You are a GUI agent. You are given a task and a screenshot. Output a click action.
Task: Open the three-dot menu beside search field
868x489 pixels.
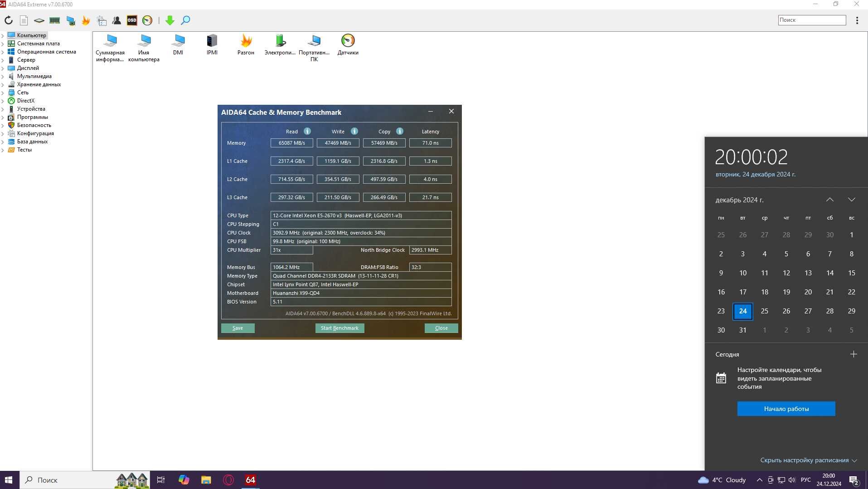pyautogui.click(x=857, y=20)
